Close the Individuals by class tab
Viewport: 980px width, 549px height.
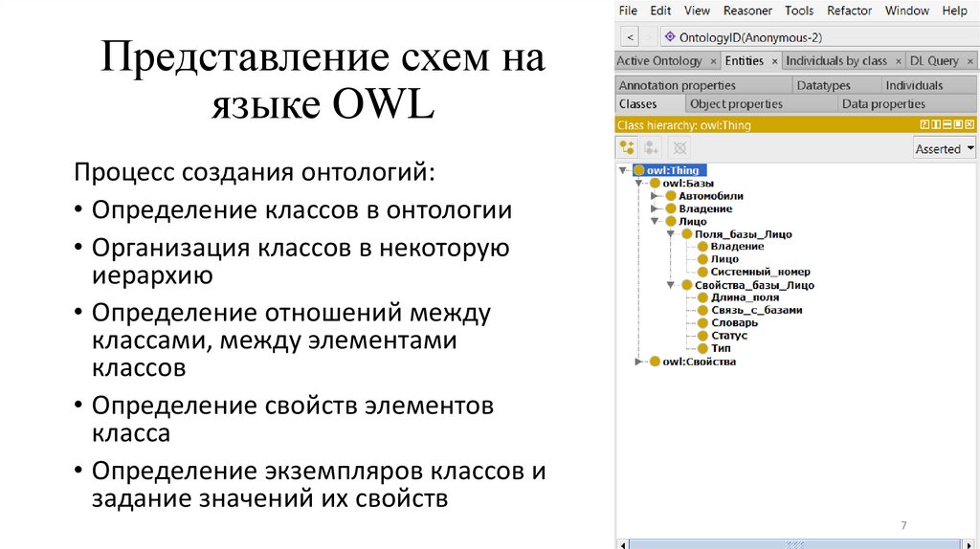coord(898,61)
